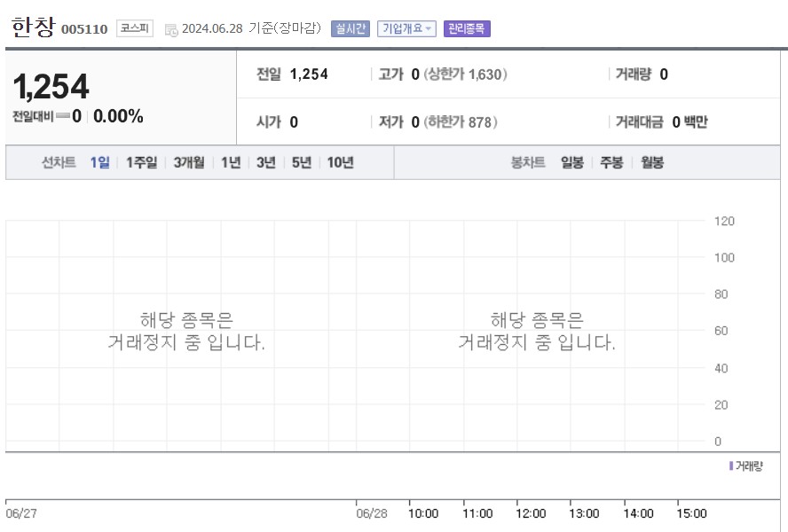Select the 1주일 line chart tab

(142, 163)
